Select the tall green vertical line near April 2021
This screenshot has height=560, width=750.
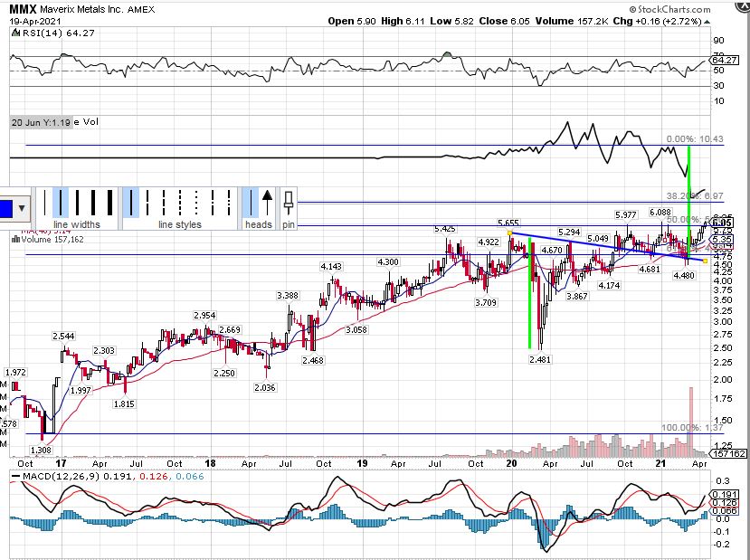[688, 201]
